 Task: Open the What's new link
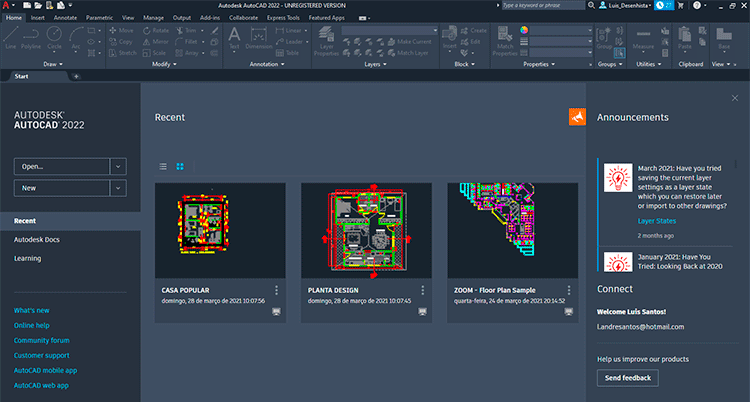click(x=32, y=310)
